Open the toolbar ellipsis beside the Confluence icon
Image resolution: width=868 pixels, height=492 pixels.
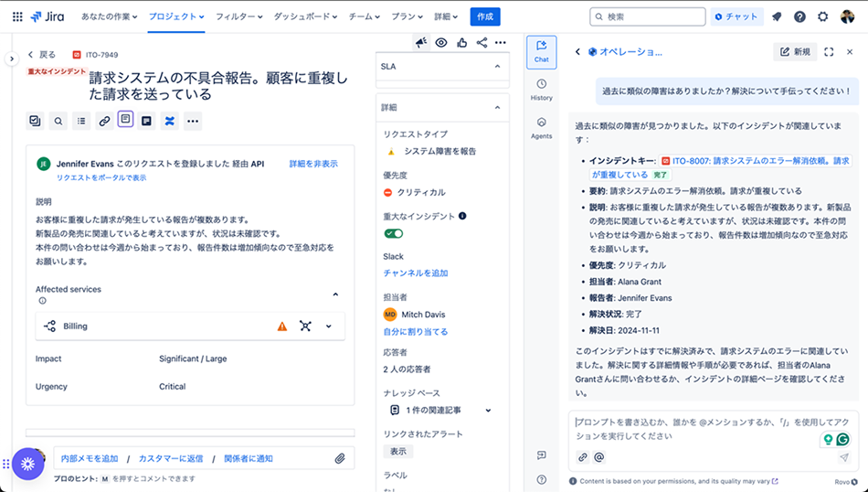[193, 121]
